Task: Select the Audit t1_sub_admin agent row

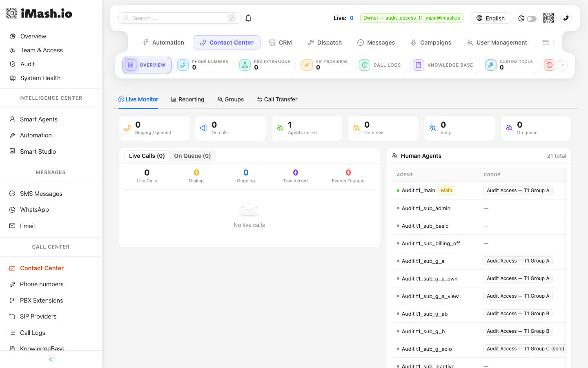Action: coord(479,208)
